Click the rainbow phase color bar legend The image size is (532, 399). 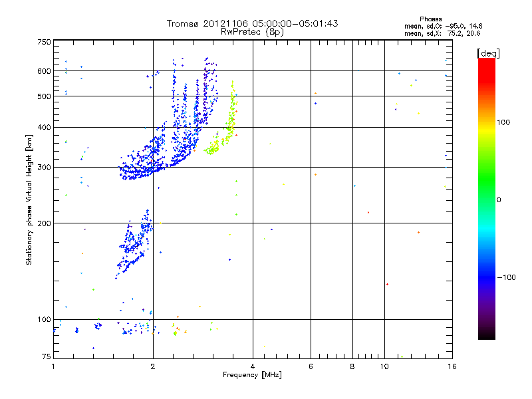click(x=487, y=199)
